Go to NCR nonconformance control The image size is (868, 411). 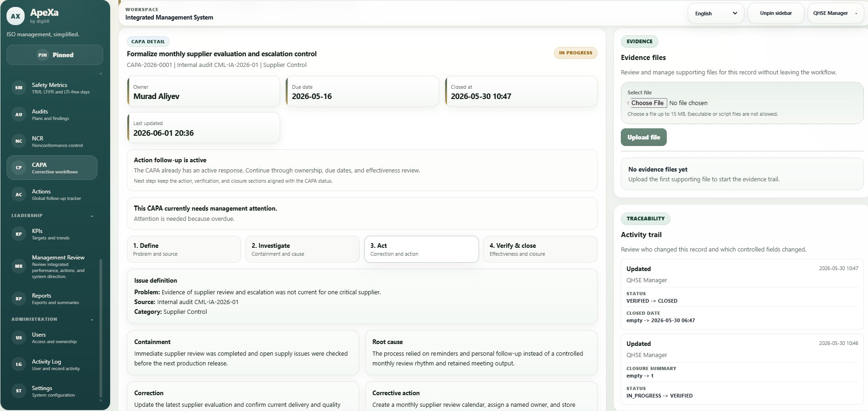click(52, 141)
